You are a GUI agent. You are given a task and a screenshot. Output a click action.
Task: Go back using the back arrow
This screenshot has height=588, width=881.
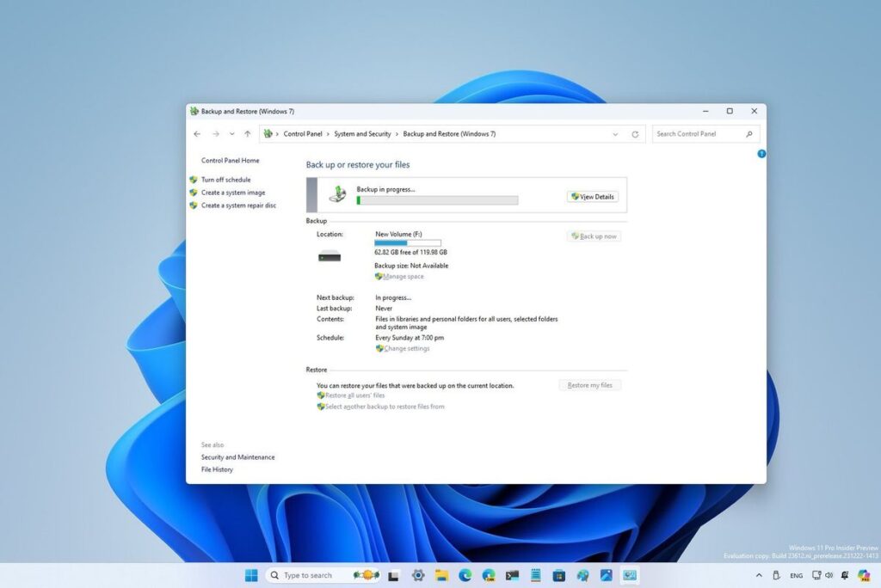tap(197, 133)
